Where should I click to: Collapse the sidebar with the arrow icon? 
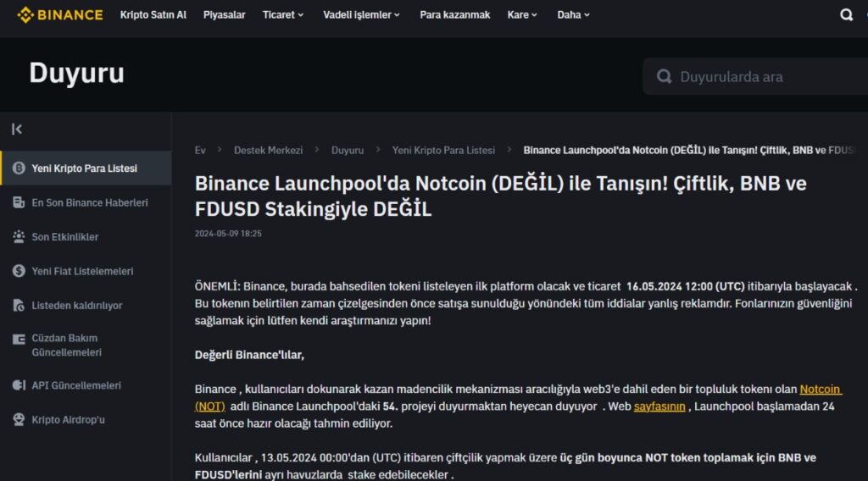(17, 129)
